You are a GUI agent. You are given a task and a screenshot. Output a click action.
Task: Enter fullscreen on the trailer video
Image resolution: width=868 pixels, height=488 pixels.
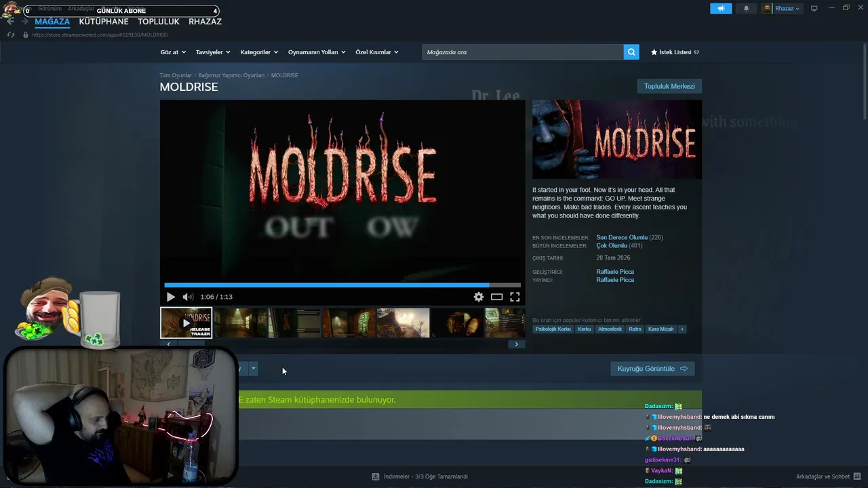click(x=515, y=297)
